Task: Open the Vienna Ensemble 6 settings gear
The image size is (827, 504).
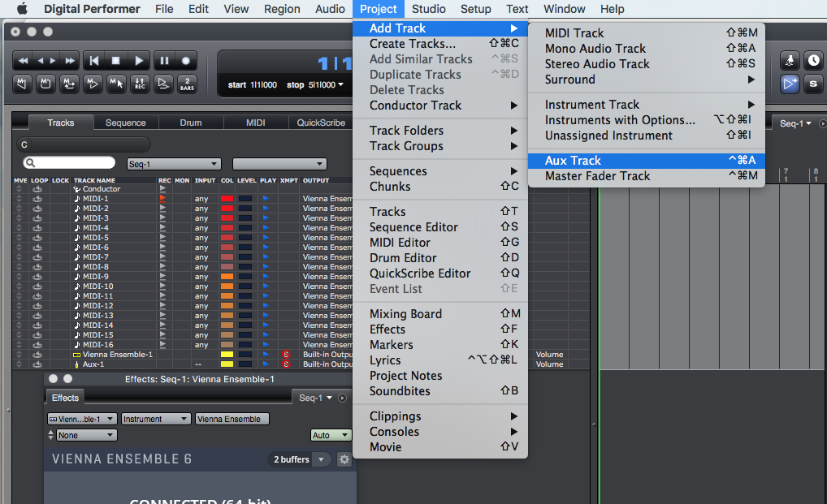Action: point(344,459)
